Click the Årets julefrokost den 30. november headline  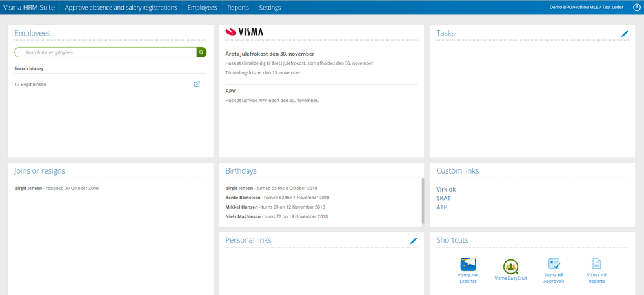tap(270, 54)
